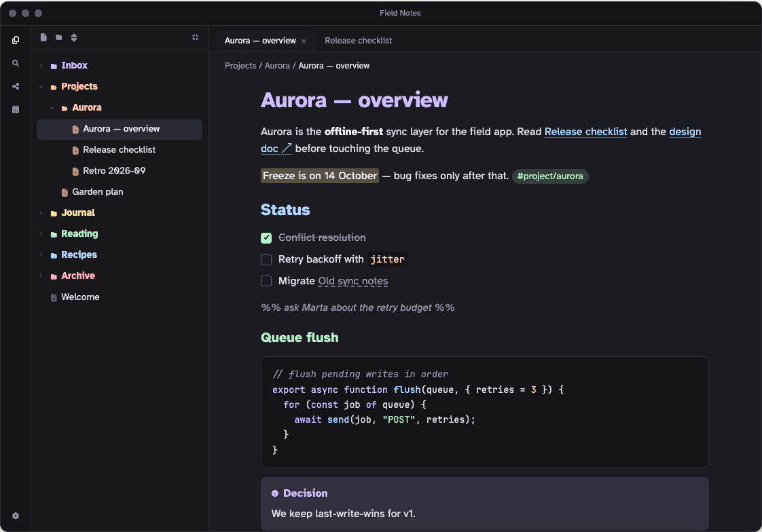
Task: Click inside the flush code block
Action: click(484, 412)
